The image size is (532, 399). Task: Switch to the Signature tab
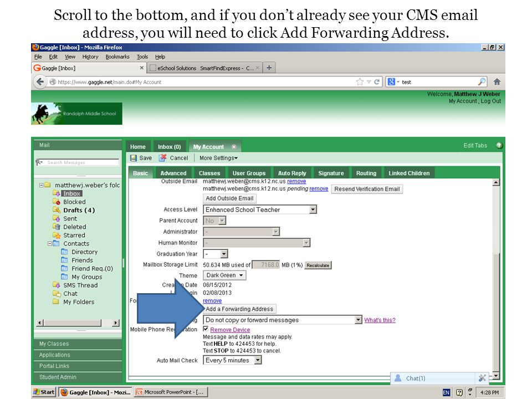tap(331, 173)
